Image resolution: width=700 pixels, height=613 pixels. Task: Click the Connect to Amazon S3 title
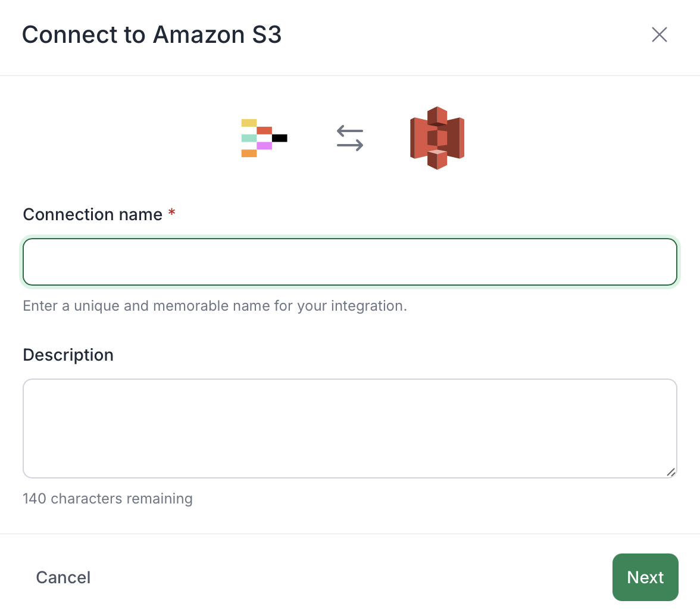click(x=152, y=35)
